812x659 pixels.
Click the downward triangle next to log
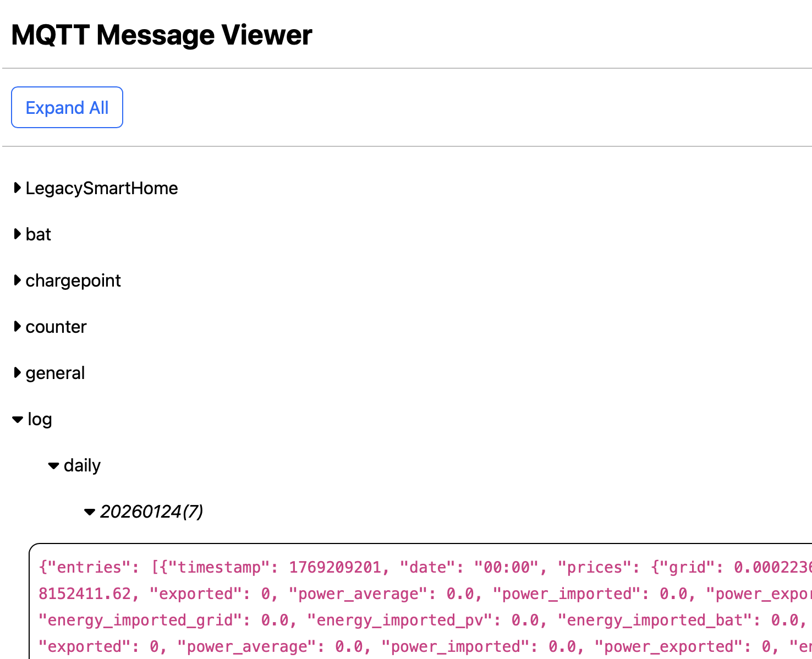pos(17,419)
